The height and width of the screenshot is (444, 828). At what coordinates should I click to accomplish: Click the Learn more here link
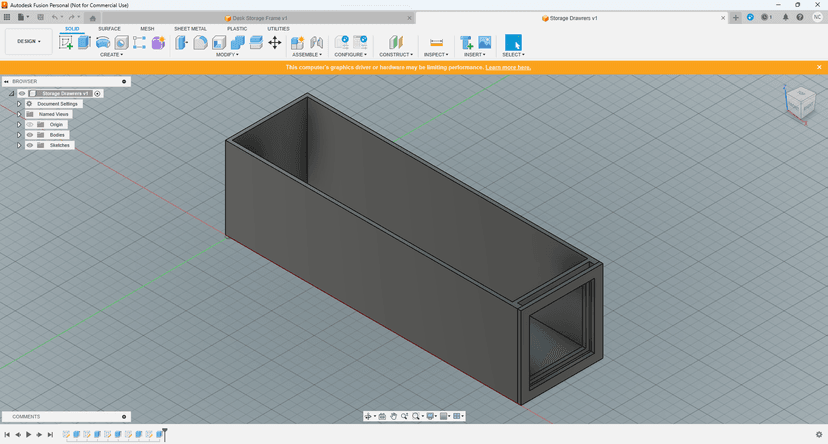[x=508, y=67]
